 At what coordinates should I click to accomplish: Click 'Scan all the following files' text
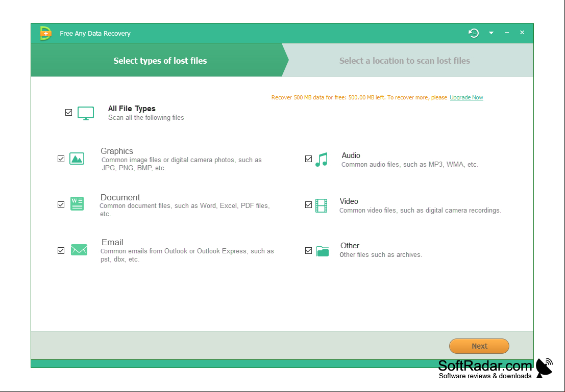click(146, 117)
